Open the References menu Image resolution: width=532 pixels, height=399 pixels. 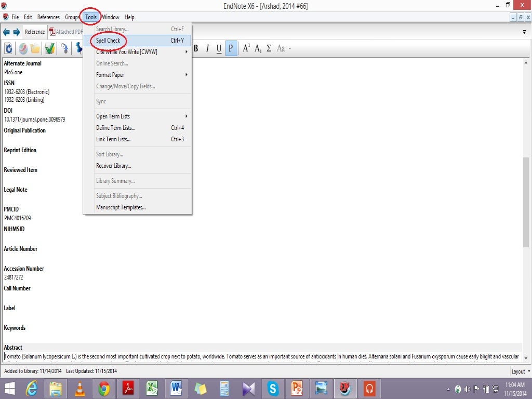(x=48, y=17)
